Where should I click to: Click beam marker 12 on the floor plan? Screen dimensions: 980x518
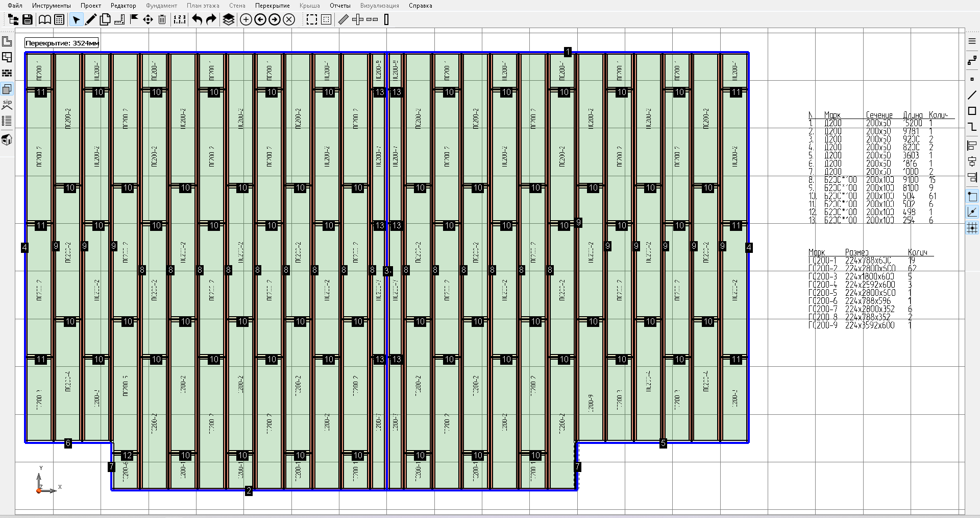coord(127,455)
